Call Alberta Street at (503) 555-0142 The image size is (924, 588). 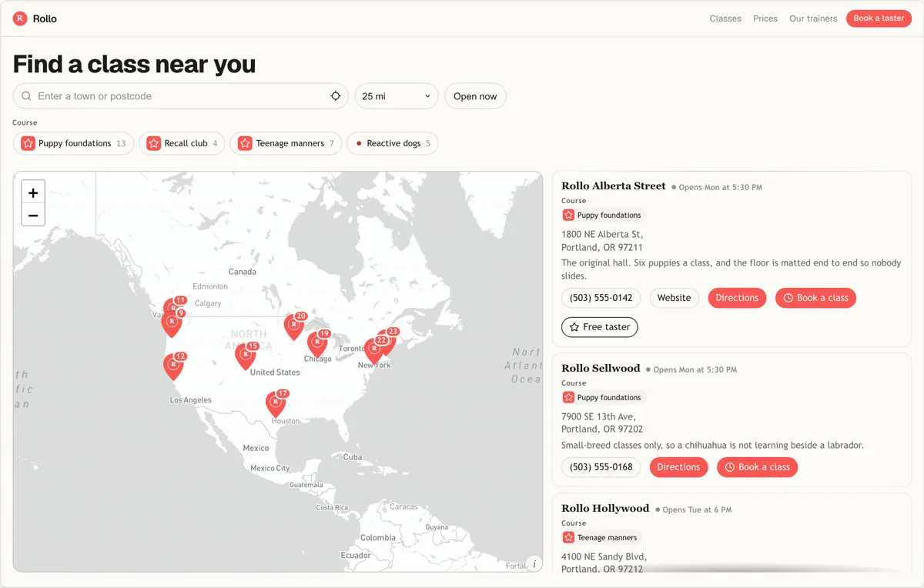tap(601, 298)
